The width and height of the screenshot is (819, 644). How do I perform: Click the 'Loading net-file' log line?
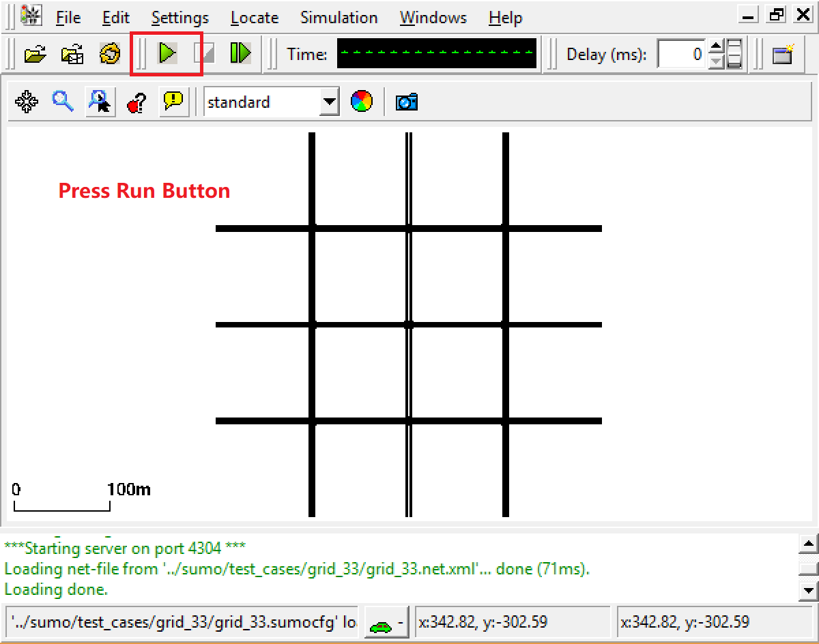coord(297,568)
